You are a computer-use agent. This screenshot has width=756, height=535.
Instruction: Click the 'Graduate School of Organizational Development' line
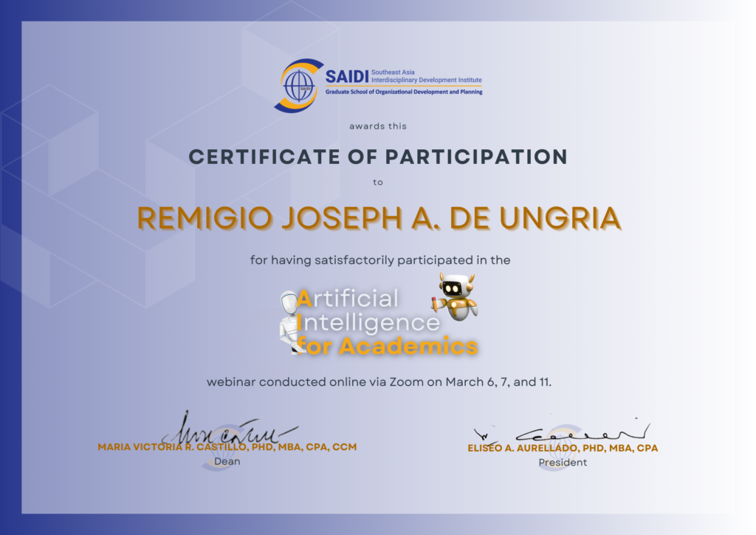pyautogui.click(x=404, y=92)
